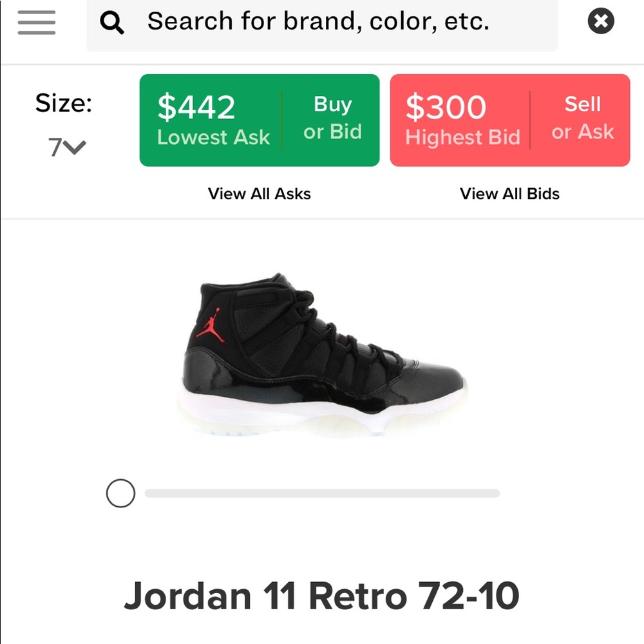
Task: Open the Size selector label
Action: (x=64, y=102)
